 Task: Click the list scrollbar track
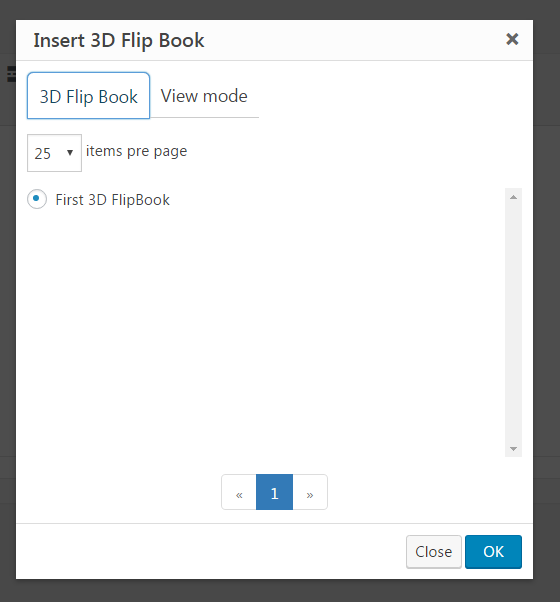click(x=513, y=322)
